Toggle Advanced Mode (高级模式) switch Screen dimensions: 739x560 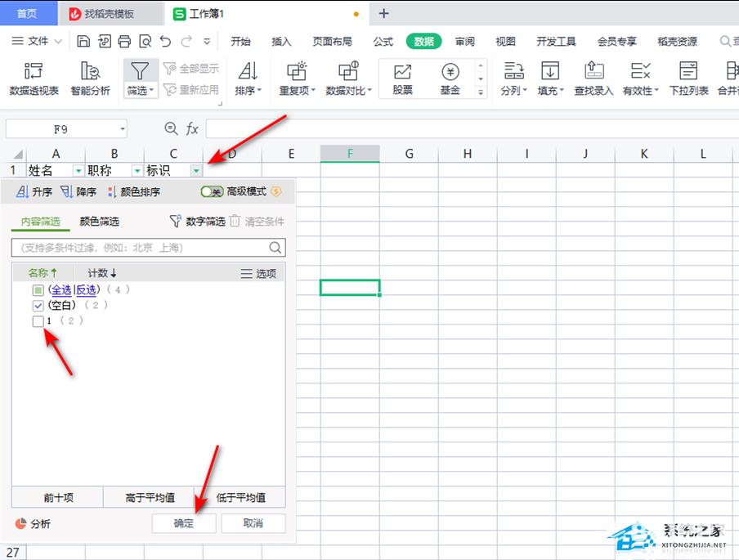tap(212, 191)
